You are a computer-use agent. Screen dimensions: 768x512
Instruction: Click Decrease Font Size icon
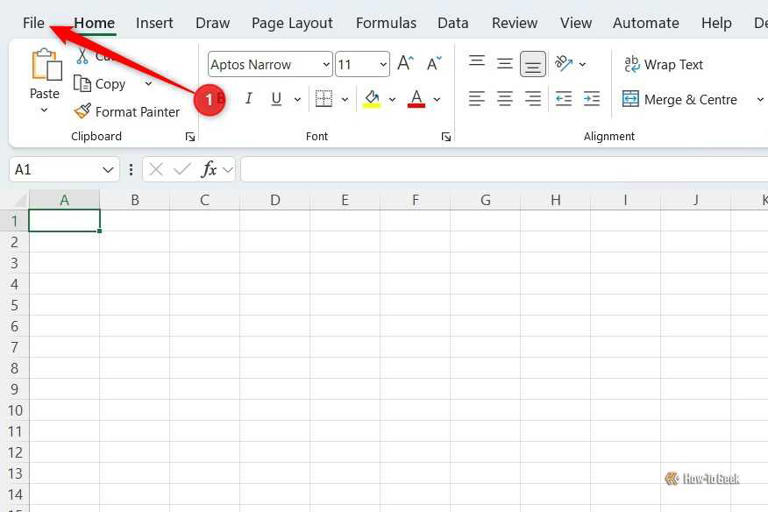click(x=434, y=63)
